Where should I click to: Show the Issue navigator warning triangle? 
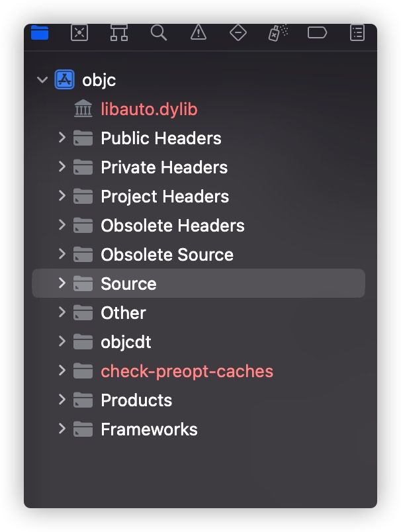199,32
